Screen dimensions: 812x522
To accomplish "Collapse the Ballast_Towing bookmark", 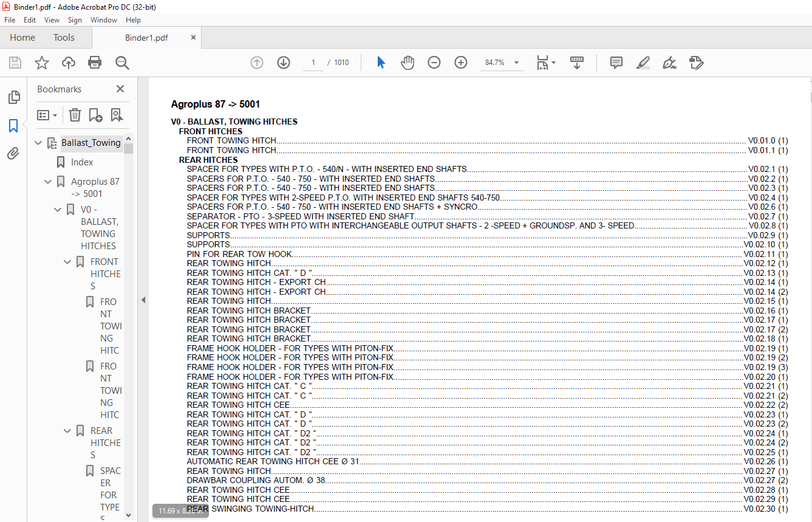I will (39, 143).
